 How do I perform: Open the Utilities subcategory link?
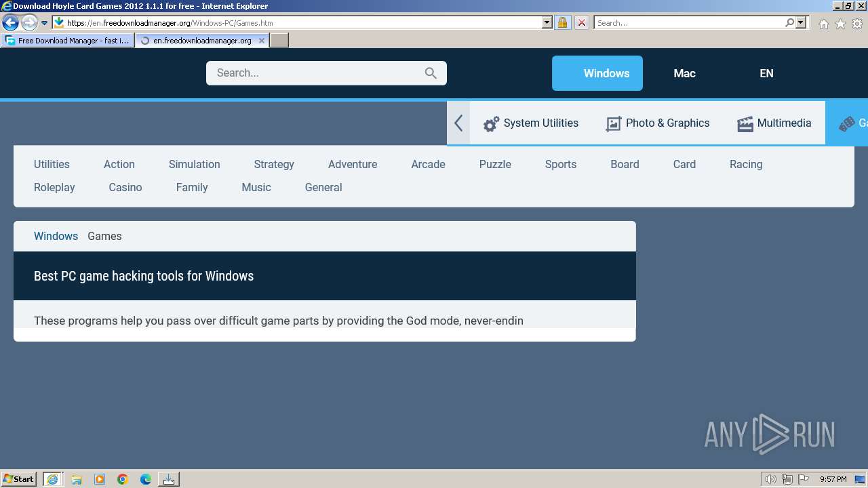pos(52,164)
